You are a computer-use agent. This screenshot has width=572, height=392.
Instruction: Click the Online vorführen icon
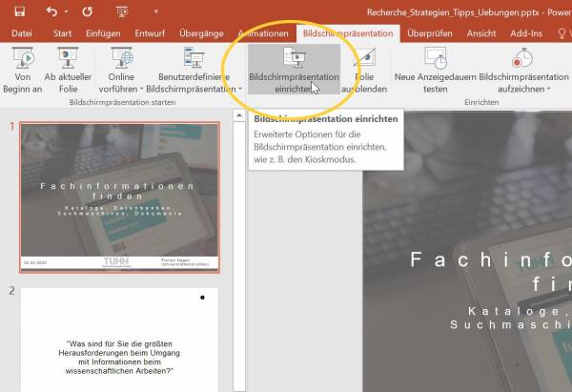(121, 57)
